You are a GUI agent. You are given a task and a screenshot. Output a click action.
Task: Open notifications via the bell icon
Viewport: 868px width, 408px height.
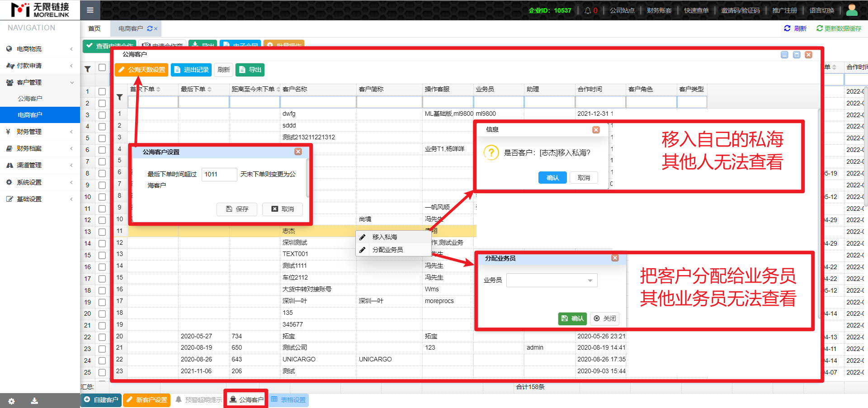[588, 10]
